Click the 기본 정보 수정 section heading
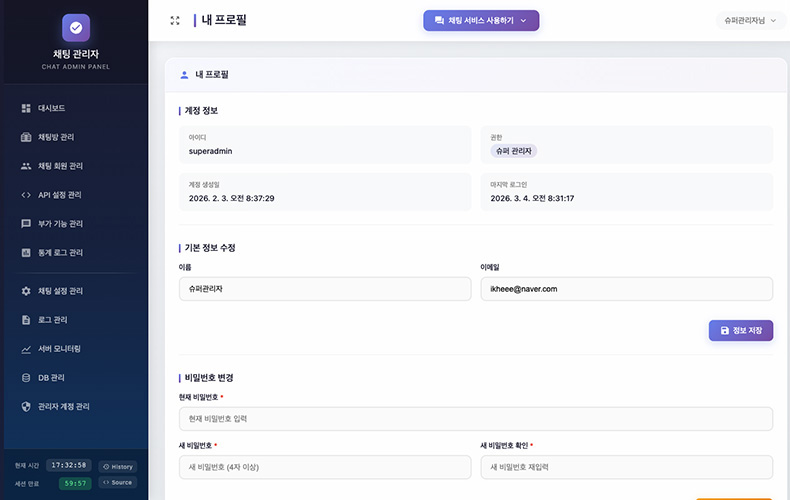 (x=210, y=248)
